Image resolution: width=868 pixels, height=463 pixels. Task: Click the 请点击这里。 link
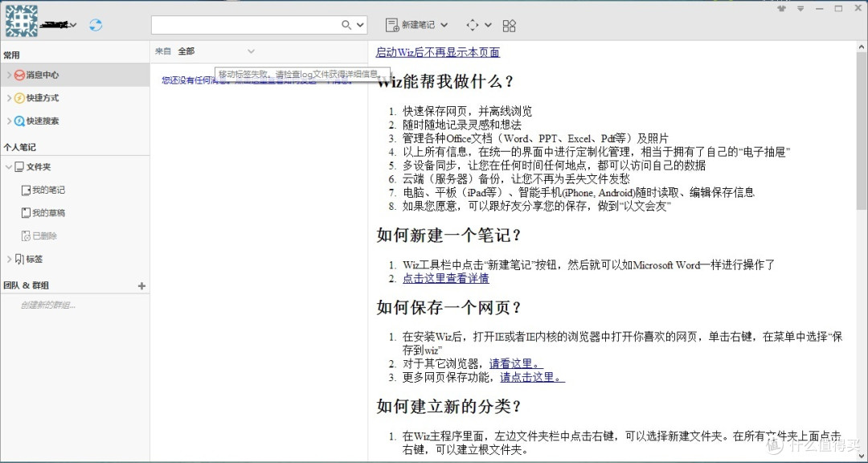pos(533,377)
